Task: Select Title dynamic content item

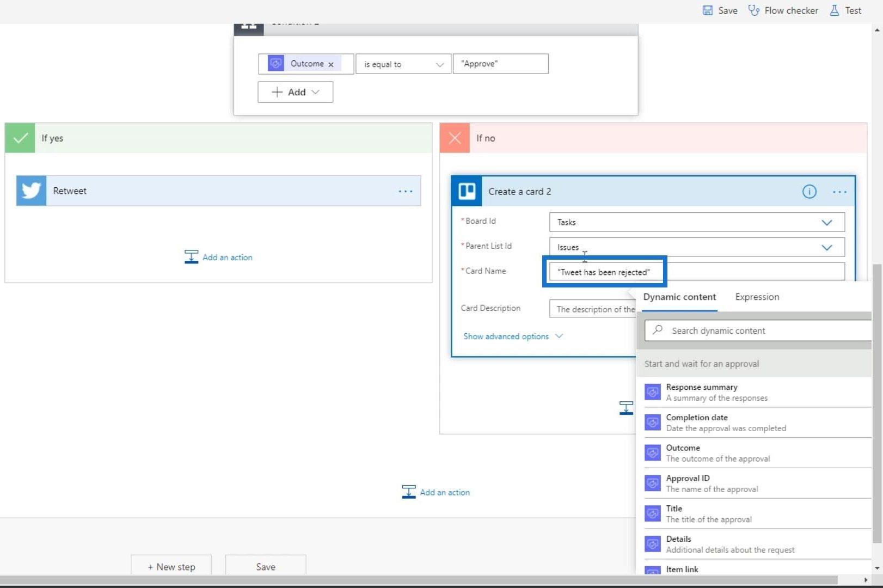Action: coord(758,513)
